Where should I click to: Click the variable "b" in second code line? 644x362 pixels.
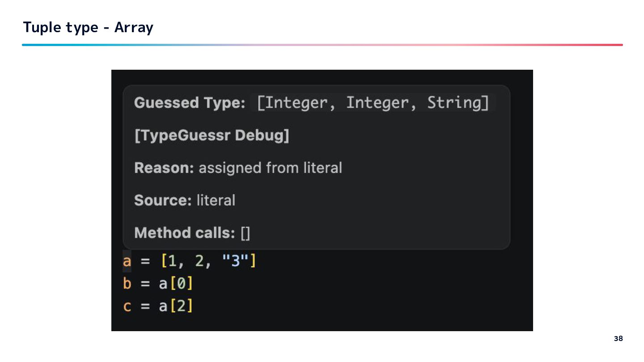[x=127, y=284]
